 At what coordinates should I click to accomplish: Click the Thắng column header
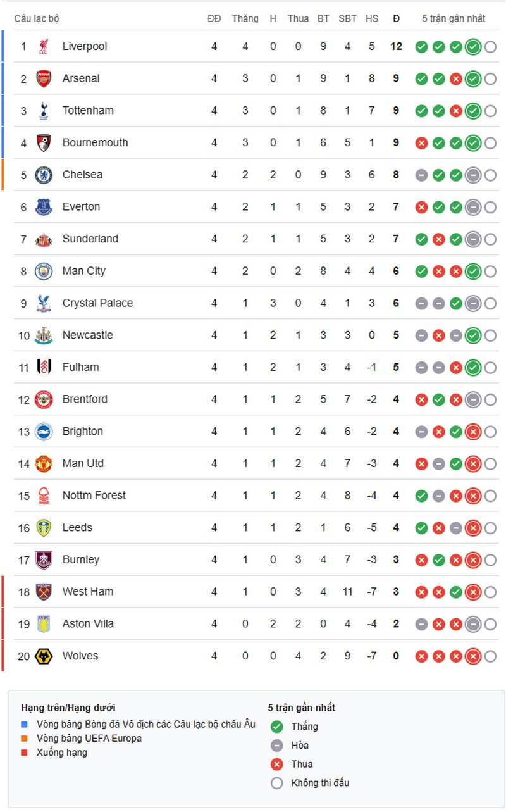point(245,18)
